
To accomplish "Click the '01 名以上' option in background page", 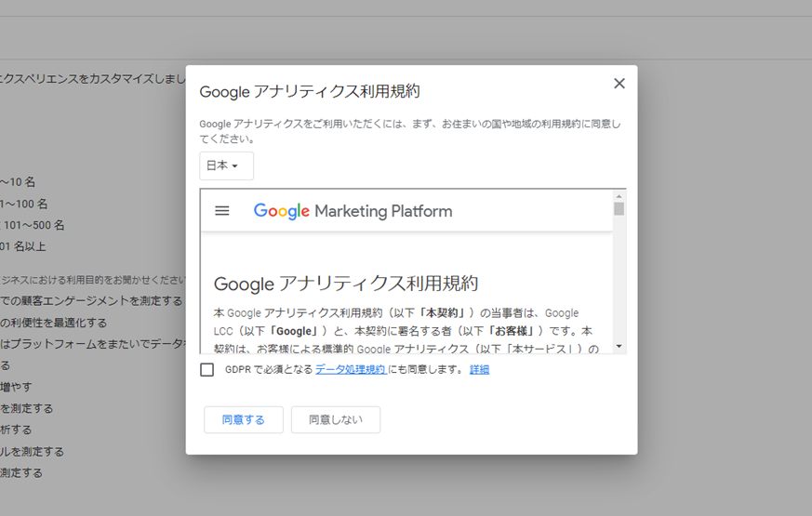I will pos(22,247).
